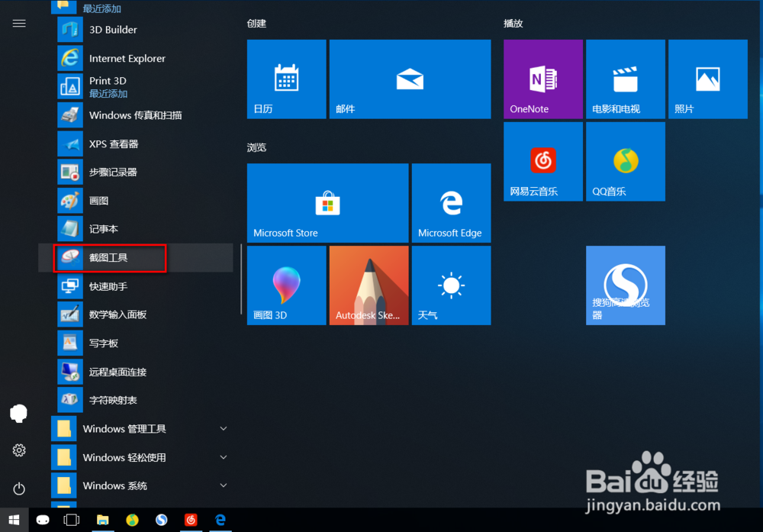Open Cortana search on taskbar
The image size is (763, 532).
tap(43, 520)
